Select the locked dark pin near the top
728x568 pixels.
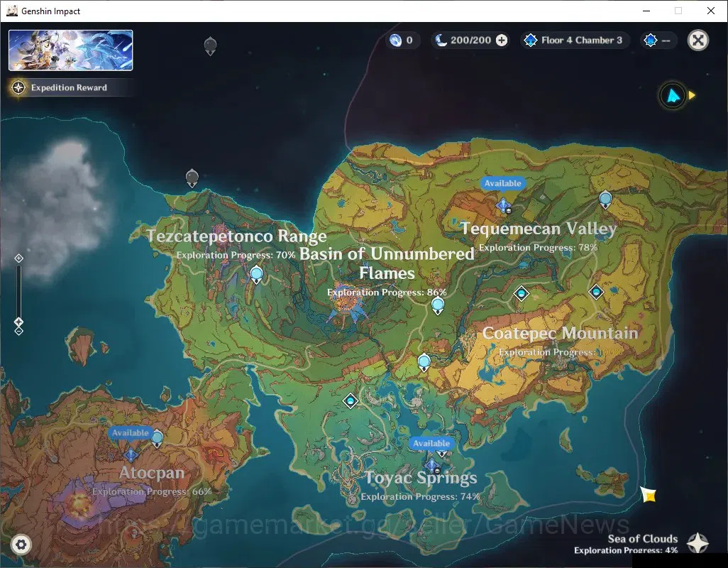coord(210,46)
